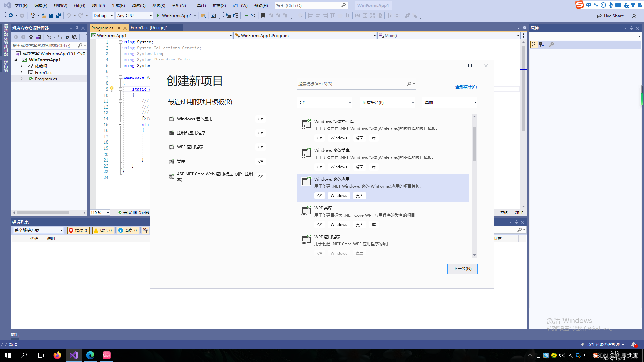Toggle pin on the Program.cs tab

click(x=119, y=28)
